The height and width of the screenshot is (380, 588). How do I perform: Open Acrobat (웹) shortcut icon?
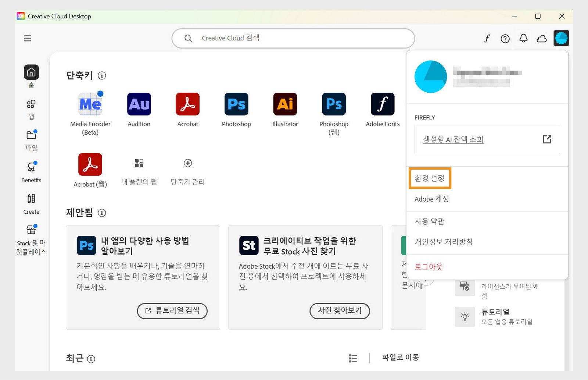click(90, 164)
